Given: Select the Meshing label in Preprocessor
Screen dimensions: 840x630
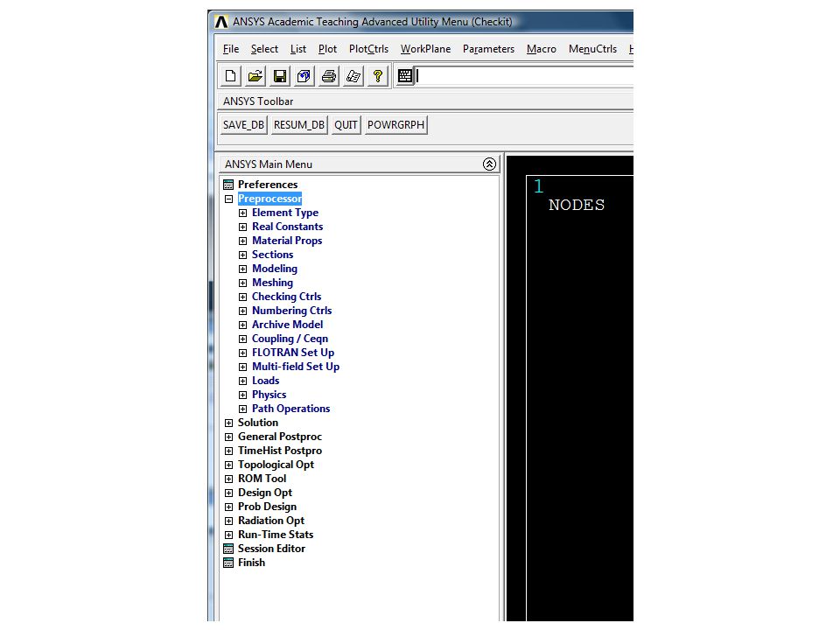Looking at the screenshot, I should (x=273, y=283).
